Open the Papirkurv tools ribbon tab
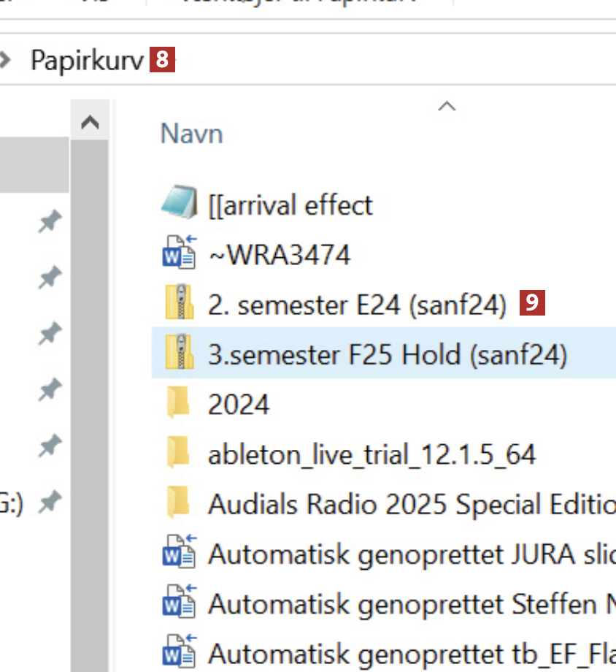The width and height of the screenshot is (616, 672). pyautogui.click(x=299, y=4)
